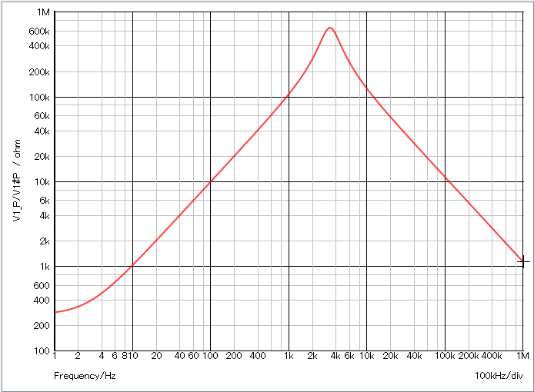Image resolution: width=534 pixels, height=392 pixels.
Task: Click the "40k" Y-axis tick label
Action: [42, 131]
